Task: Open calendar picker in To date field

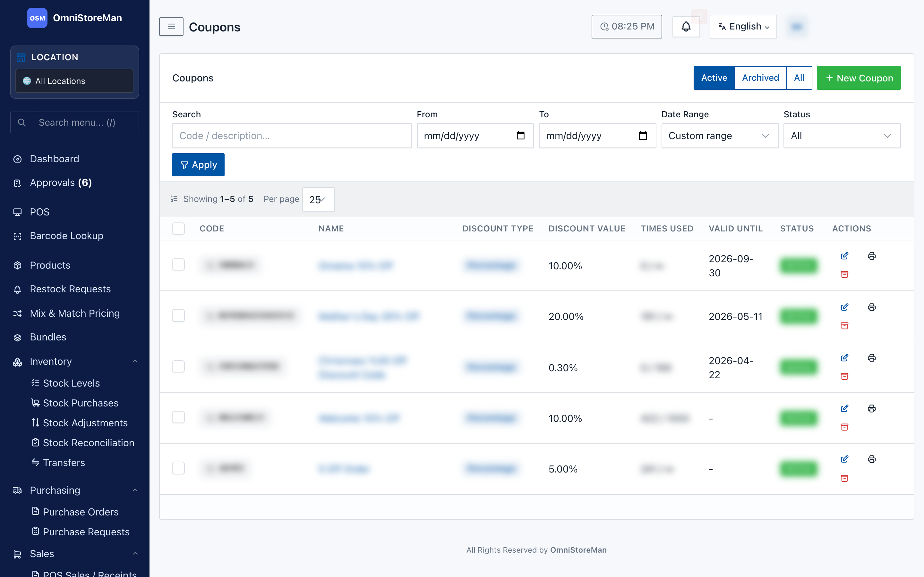Action: pos(643,136)
